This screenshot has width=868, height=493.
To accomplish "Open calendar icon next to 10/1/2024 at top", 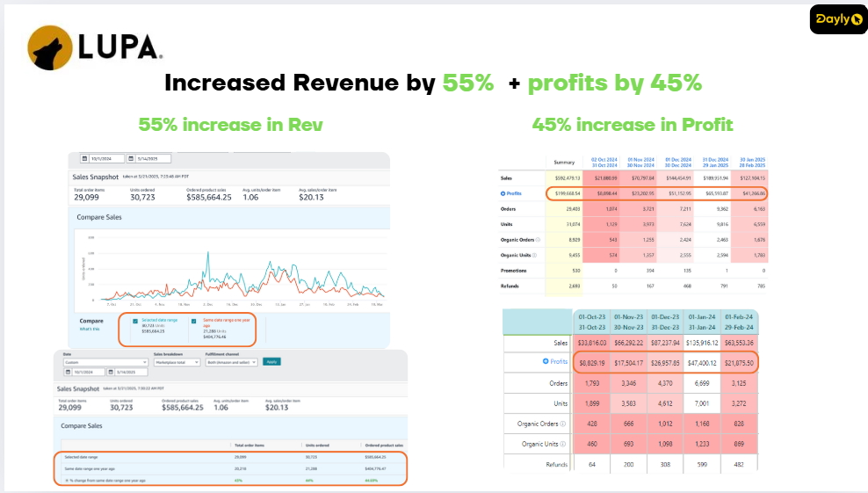I will click(x=85, y=159).
